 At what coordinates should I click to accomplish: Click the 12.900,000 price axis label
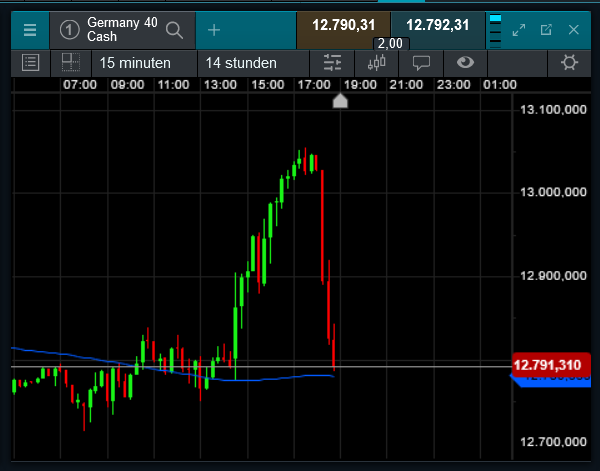click(x=553, y=276)
